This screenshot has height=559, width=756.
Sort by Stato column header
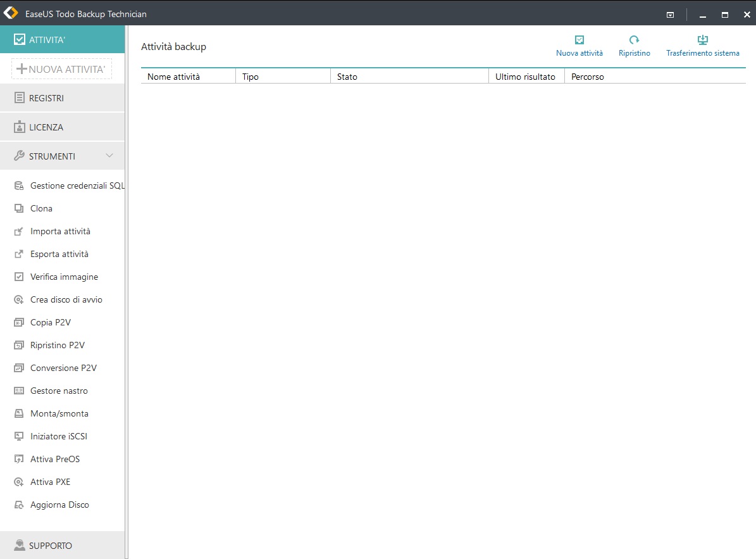pos(410,77)
